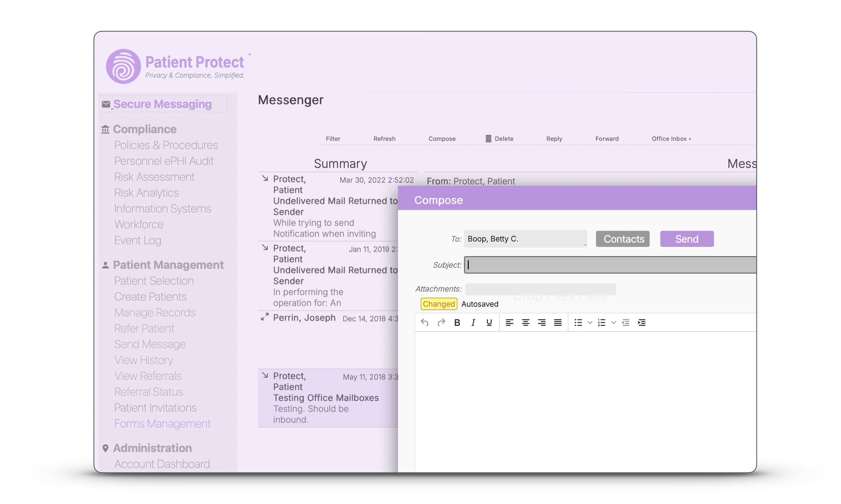Open numbered list style dropdown arrow
Screen dimensions: 841x504
click(x=613, y=323)
